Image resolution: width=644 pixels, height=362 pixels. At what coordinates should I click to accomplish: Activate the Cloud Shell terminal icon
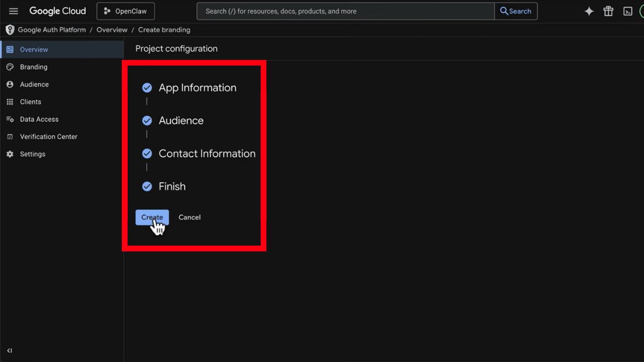627,11
